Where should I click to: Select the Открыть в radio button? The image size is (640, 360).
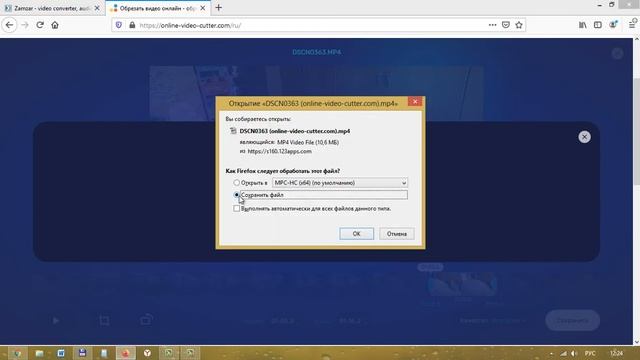pos(236,182)
